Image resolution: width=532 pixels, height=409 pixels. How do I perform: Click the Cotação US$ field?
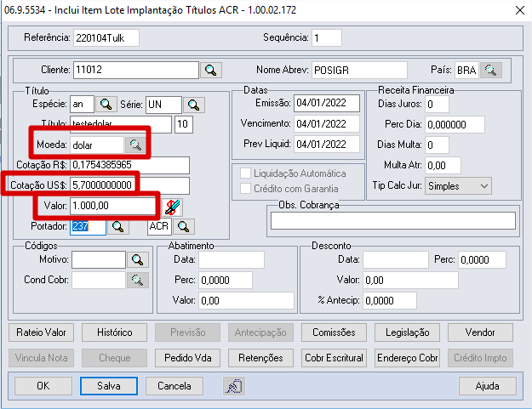129,185
